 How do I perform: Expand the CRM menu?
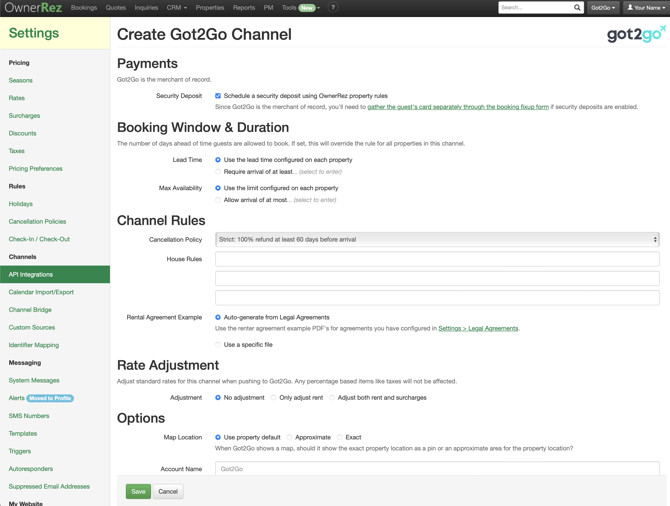point(177,8)
